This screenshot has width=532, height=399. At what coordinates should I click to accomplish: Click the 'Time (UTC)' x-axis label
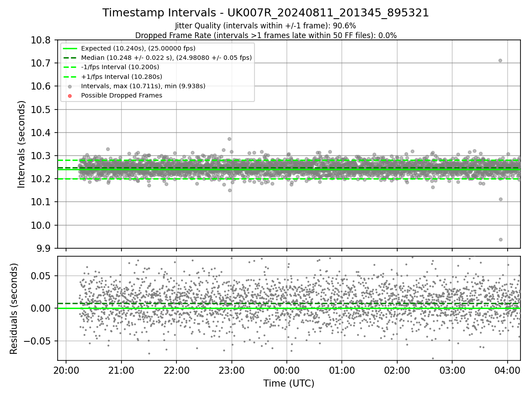[x=289, y=383]
